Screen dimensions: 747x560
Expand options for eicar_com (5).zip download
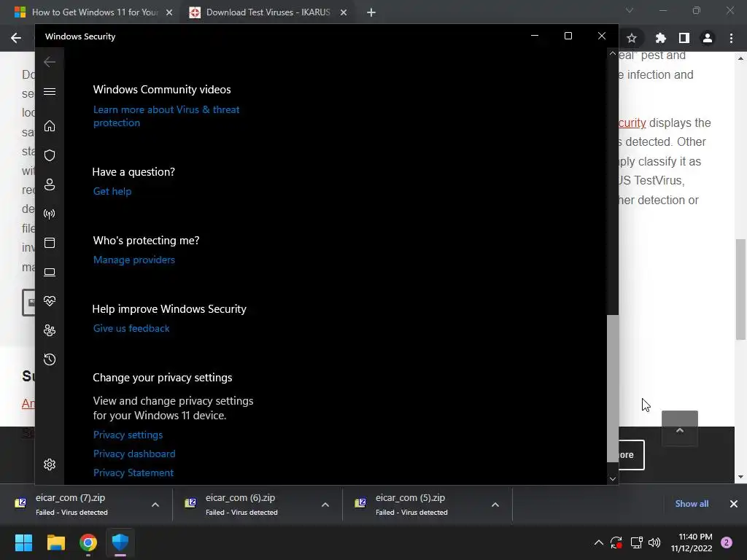click(x=495, y=505)
